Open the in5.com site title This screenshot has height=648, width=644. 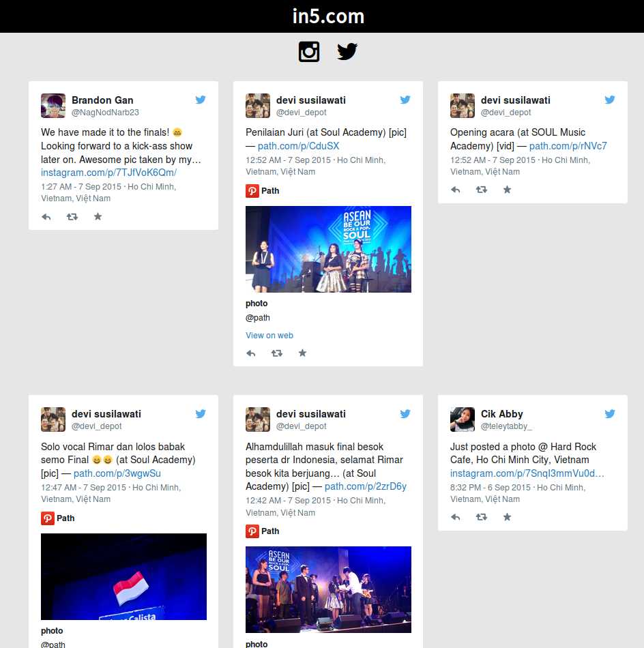328,16
